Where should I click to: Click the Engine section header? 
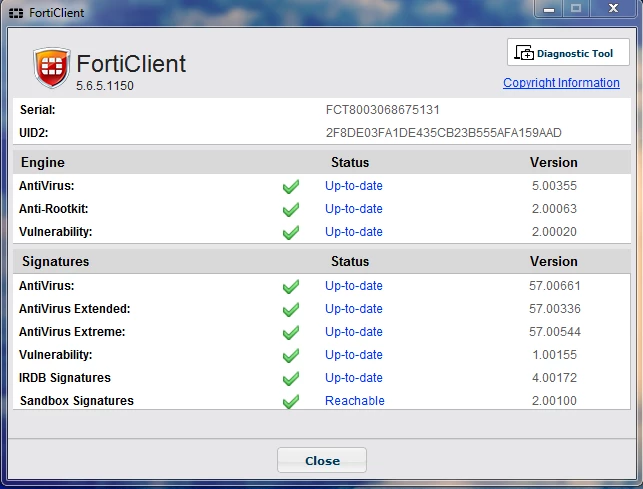43,162
